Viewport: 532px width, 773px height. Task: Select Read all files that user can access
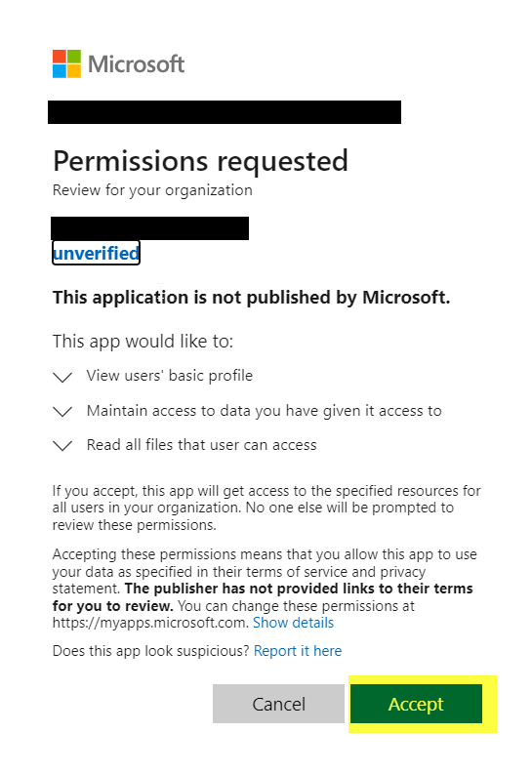[202, 445]
